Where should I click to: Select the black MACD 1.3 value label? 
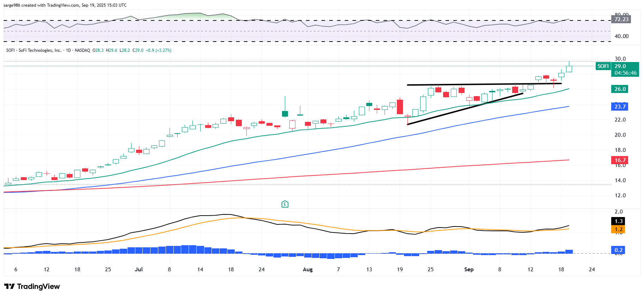coord(618,221)
